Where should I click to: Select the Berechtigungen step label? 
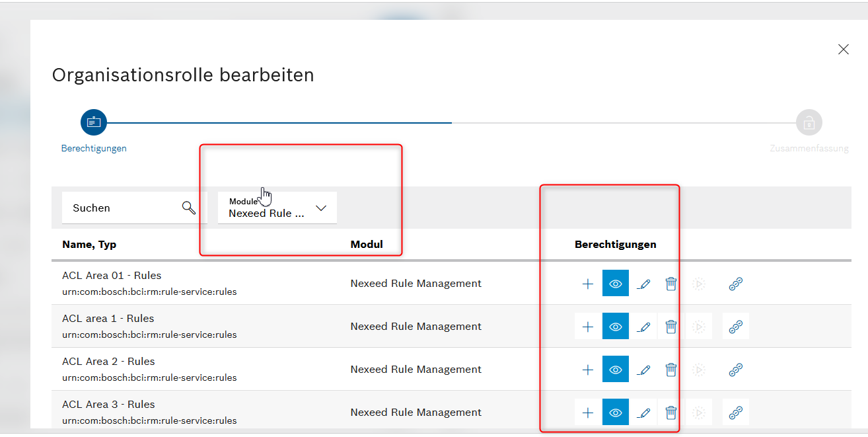point(94,148)
